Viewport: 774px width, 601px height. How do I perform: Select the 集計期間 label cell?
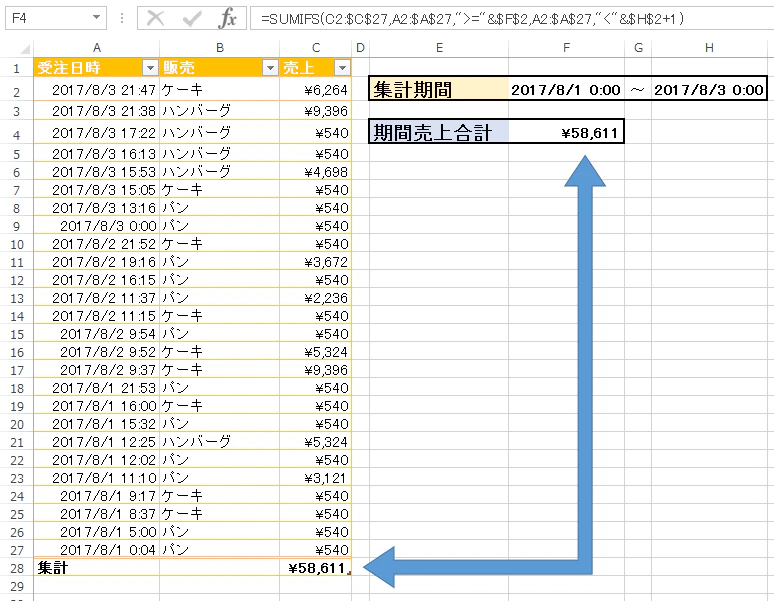click(439, 89)
